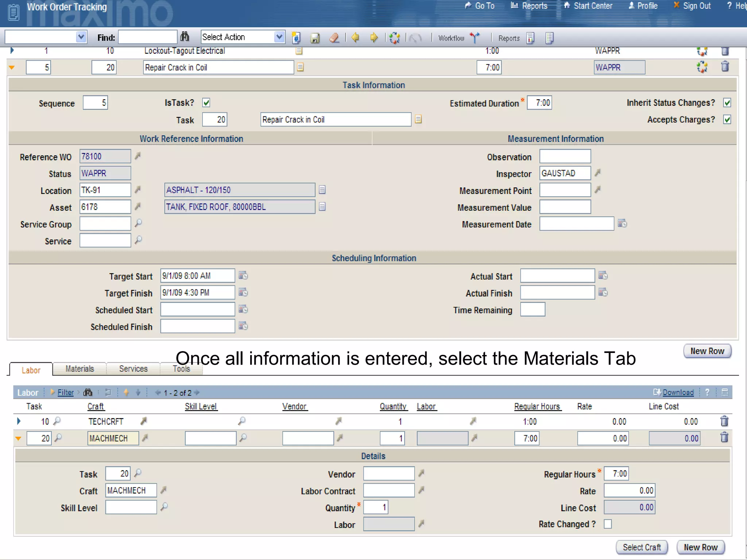Image resolution: width=747 pixels, height=560 pixels.
Task: Expand the Lockout-Tagout Electrical task row
Action: [12, 51]
